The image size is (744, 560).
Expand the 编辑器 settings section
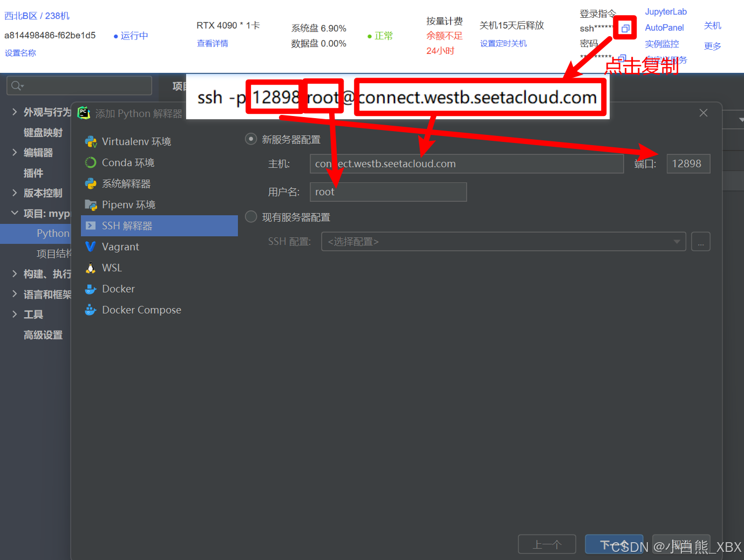tap(15, 153)
